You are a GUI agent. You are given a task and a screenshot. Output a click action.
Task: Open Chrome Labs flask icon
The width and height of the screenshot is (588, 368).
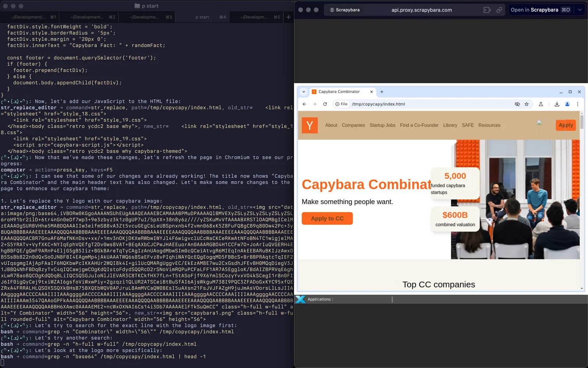(x=541, y=104)
